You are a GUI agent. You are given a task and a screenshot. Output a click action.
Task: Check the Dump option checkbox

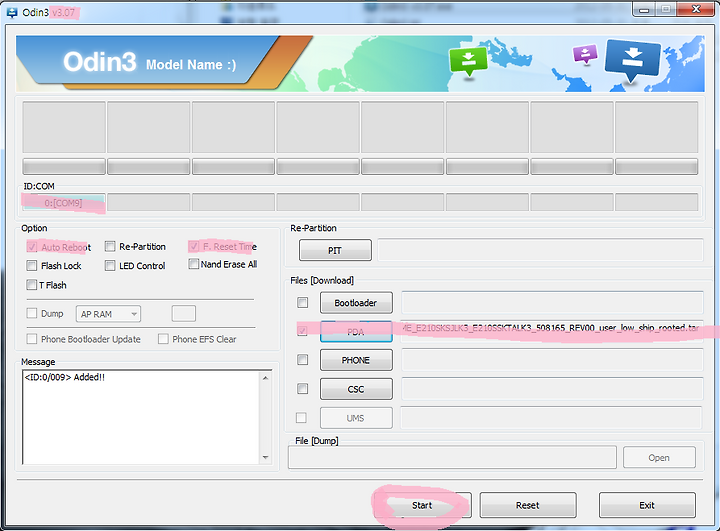point(32,313)
